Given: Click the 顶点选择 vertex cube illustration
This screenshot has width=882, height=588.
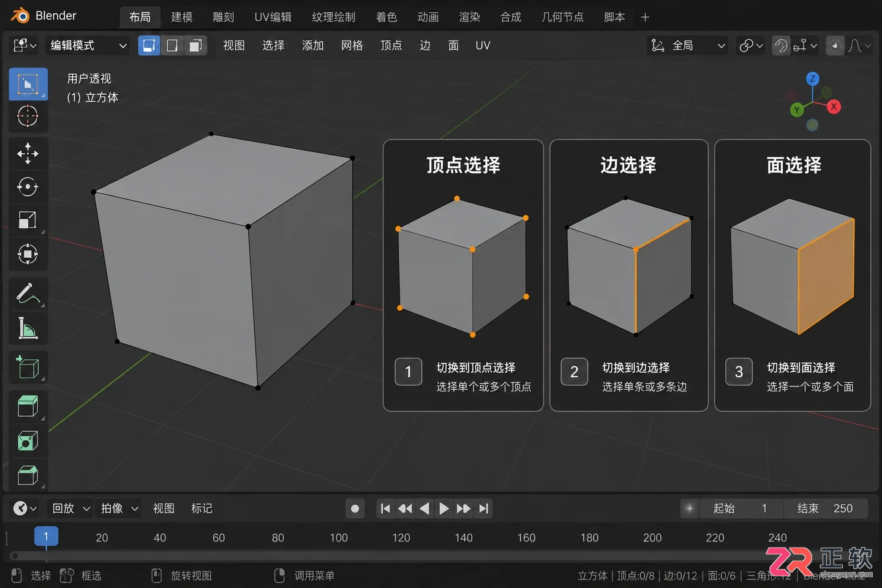Looking at the screenshot, I should tap(463, 266).
